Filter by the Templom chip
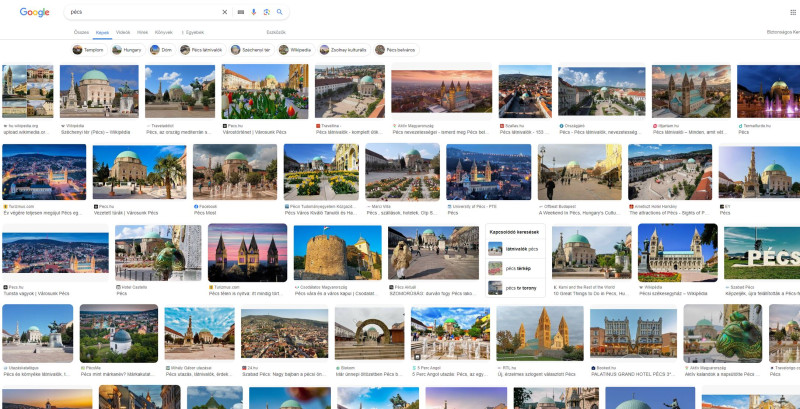This screenshot has width=800, height=409. tap(89, 50)
